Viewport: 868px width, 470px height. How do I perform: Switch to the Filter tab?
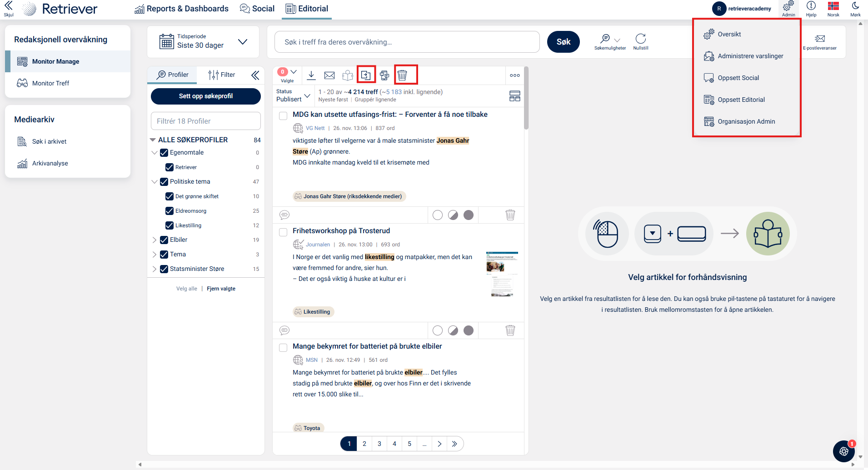coord(222,75)
